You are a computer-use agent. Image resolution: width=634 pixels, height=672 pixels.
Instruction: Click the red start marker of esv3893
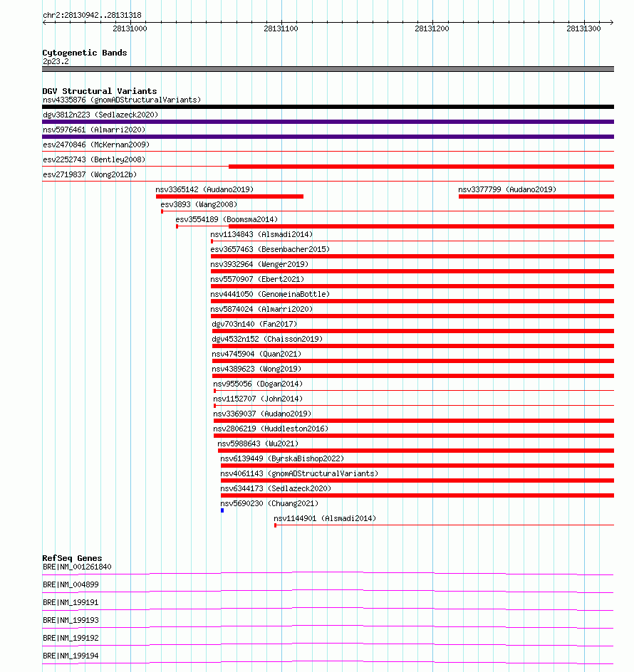[x=162, y=211]
